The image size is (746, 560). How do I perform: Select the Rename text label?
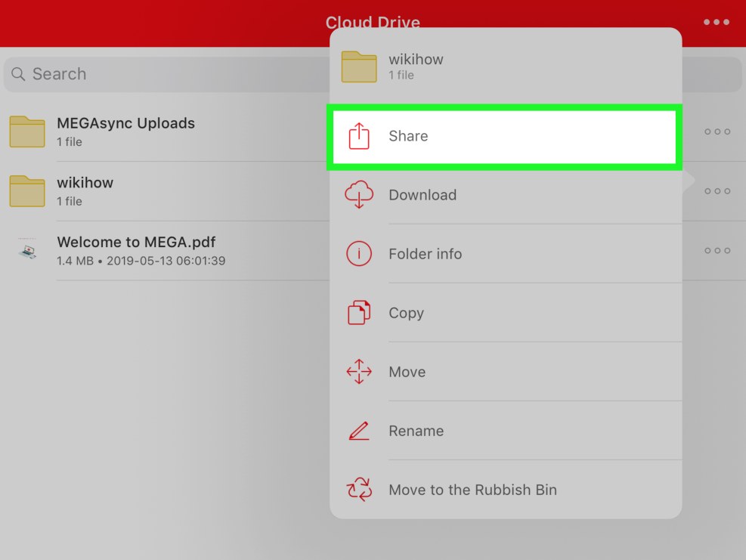click(416, 431)
